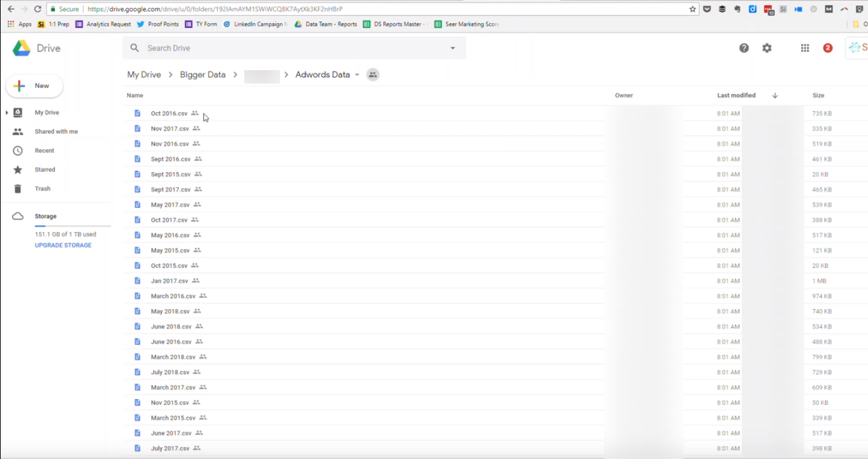Image resolution: width=868 pixels, height=459 pixels.
Task: Click the Help question mark icon
Action: click(744, 48)
